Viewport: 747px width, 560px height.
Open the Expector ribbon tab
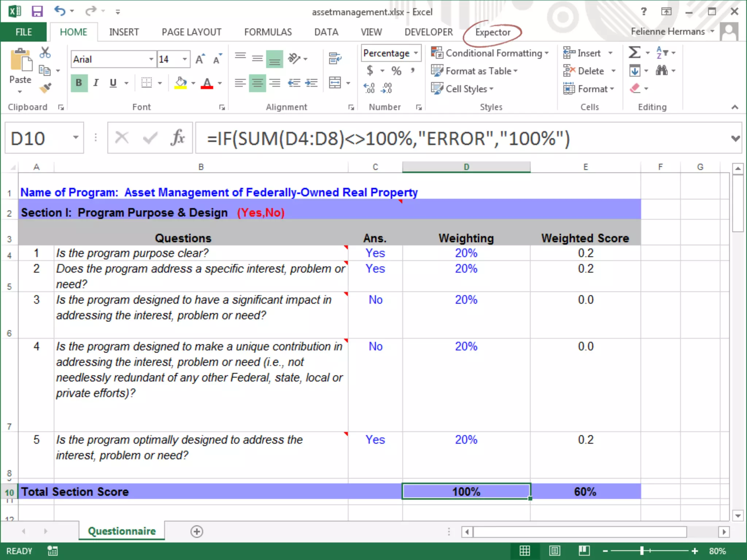pos(492,32)
